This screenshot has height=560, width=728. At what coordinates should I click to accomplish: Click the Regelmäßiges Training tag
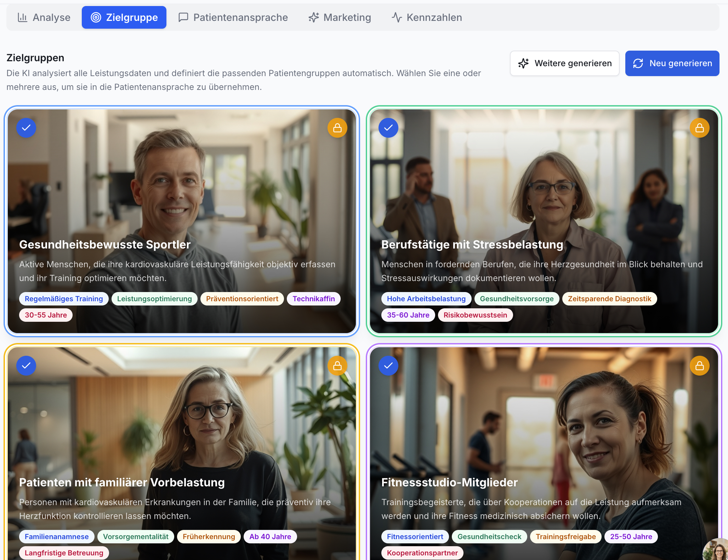(64, 299)
